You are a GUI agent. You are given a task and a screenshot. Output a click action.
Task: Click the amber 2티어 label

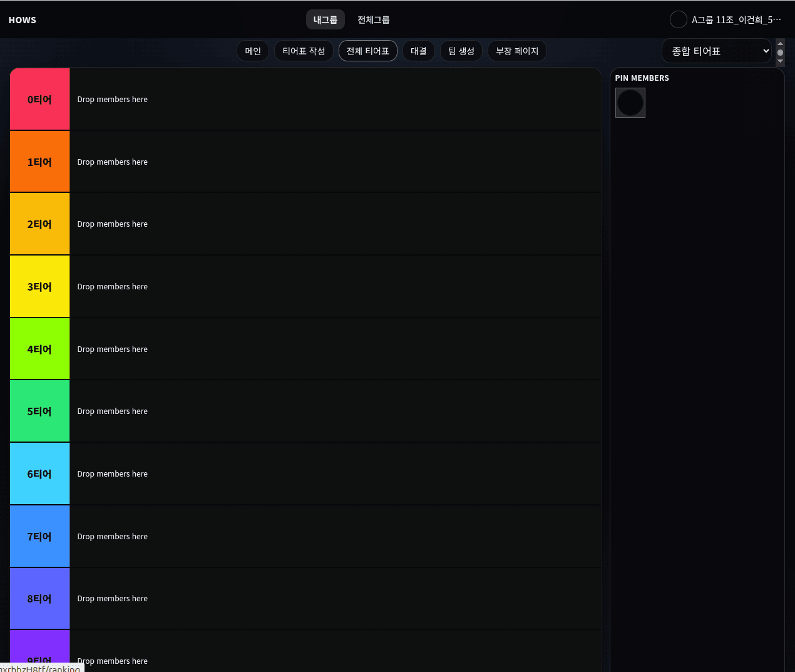(x=39, y=224)
